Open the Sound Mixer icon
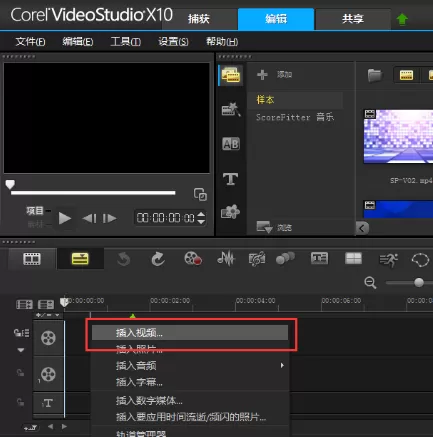Image resolution: width=433 pixels, height=437 pixels. tap(226, 259)
